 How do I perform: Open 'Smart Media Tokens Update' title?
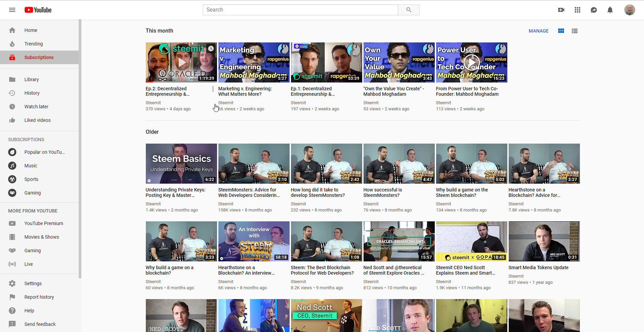pos(539,268)
